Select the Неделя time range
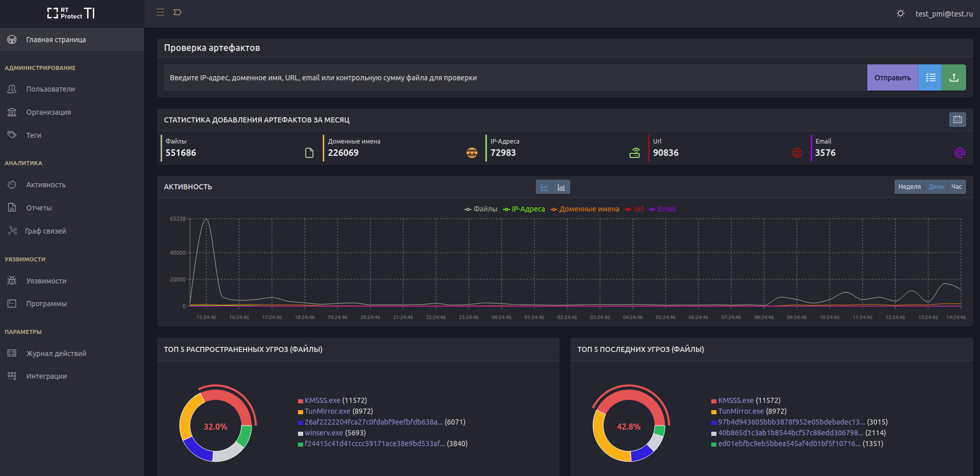 (909, 187)
